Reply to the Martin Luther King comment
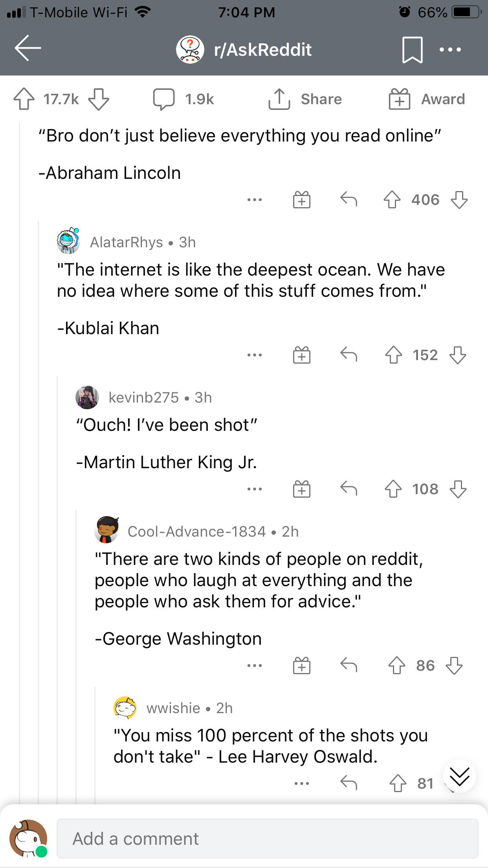This screenshot has width=488, height=868. (x=349, y=489)
